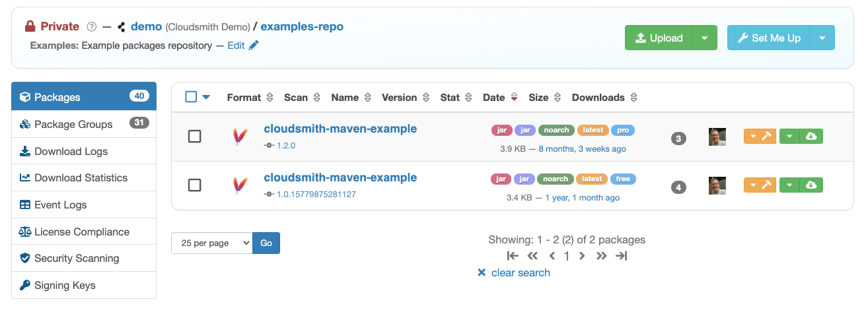Sort by Name column arrows

(367, 98)
